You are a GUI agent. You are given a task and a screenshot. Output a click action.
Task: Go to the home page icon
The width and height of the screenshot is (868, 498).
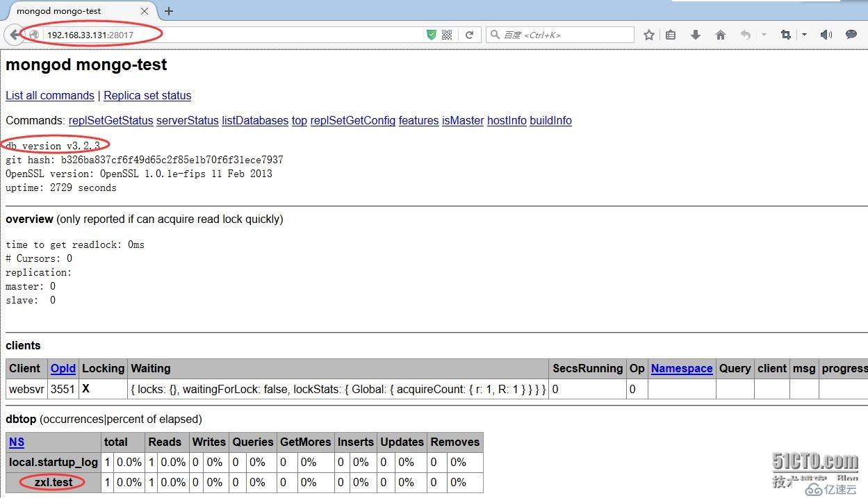pos(721,35)
